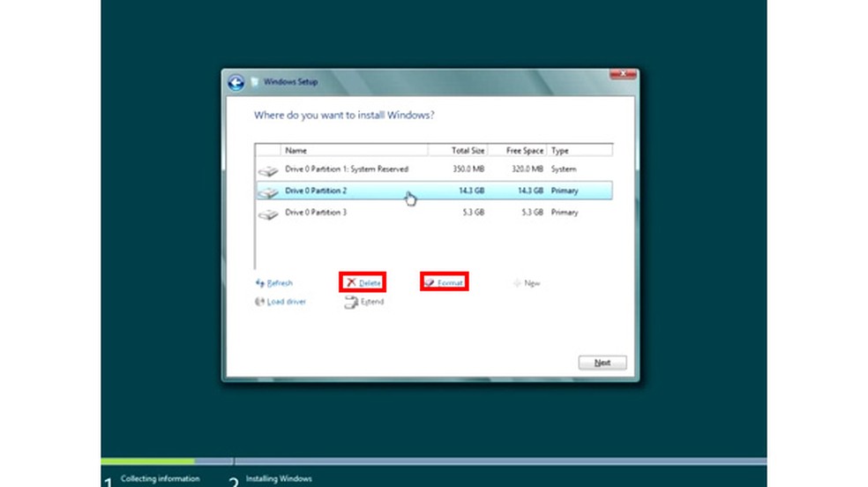868x487 pixels.
Task: Click the Extend partition icon
Action: coord(351,302)
